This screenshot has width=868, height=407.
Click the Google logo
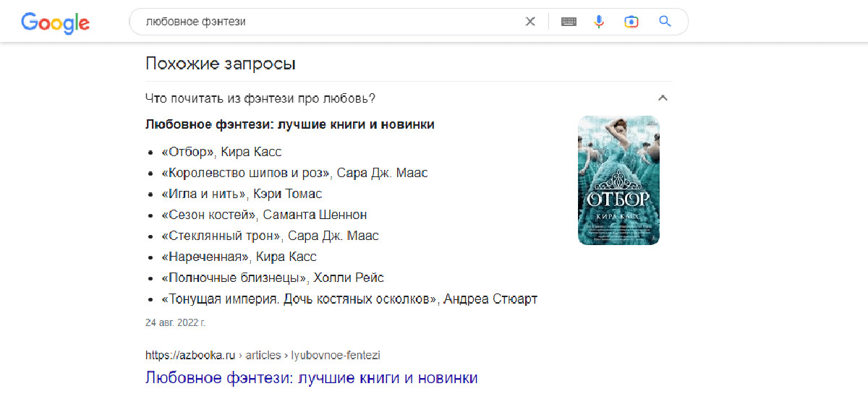coord(56,22)
